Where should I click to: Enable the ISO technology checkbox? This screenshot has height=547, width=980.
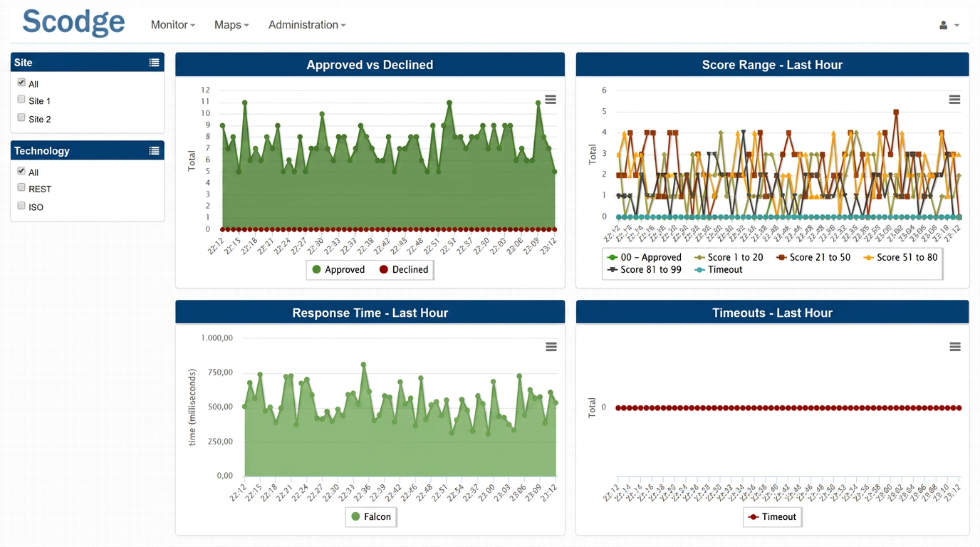(x=21, y=206)
